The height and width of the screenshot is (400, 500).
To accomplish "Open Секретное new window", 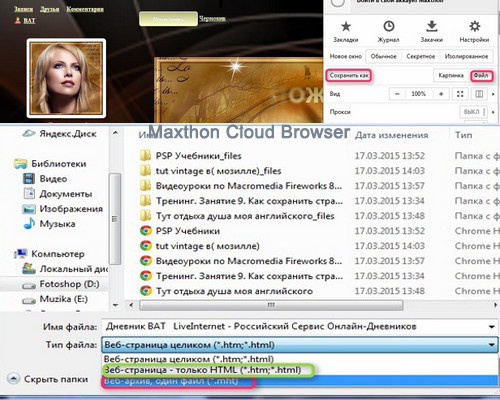I will click(421, 56).
